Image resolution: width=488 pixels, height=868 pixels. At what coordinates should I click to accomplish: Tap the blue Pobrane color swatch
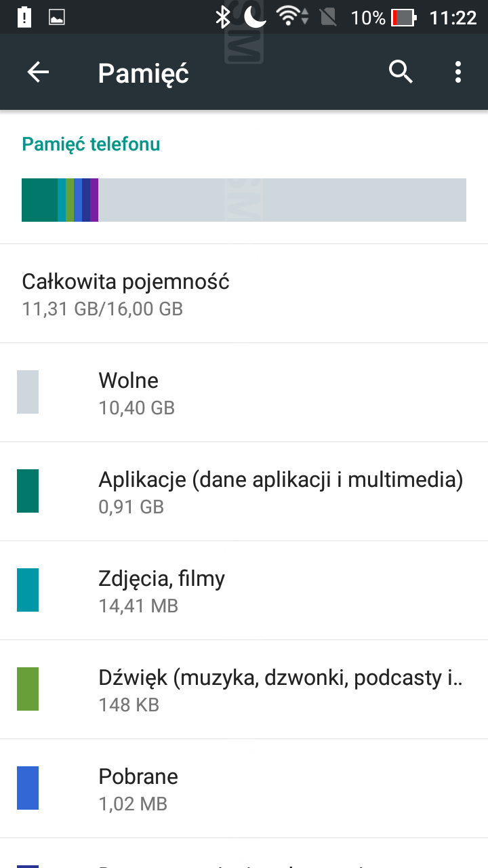[x=28, y=788]
